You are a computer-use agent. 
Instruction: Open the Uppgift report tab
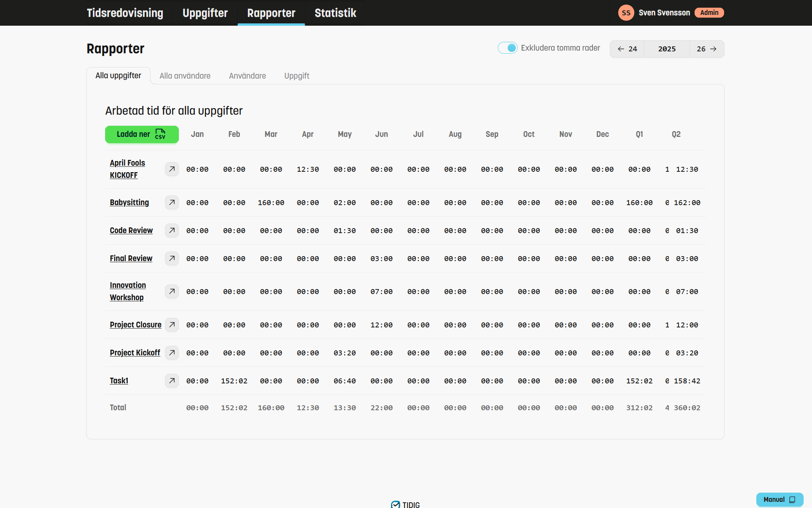pos(297,76)
